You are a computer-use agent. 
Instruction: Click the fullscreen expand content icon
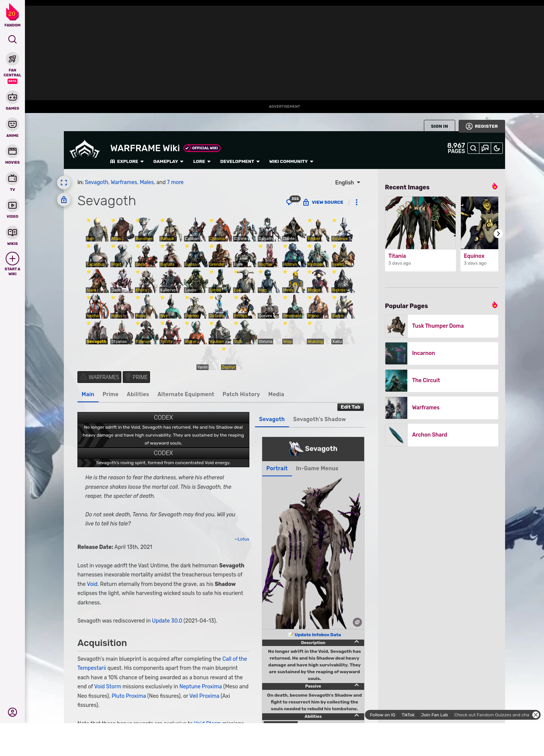point(64,183)
